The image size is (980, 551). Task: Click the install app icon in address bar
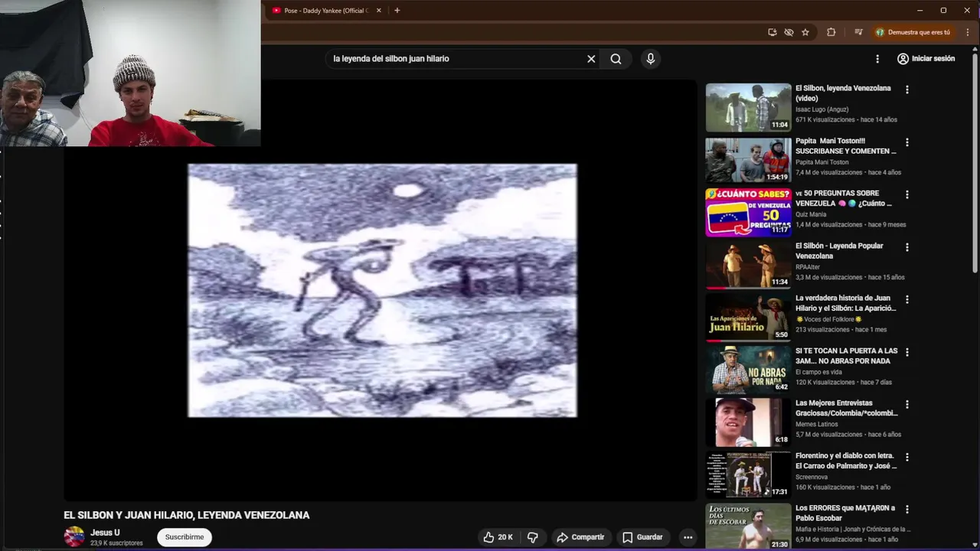pos(772,32)
